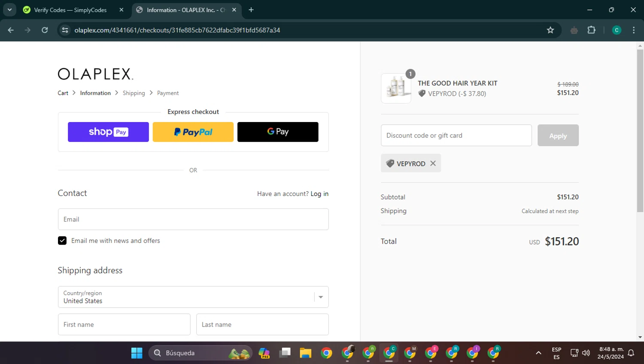Close the Information - OLAPLEX Inc. tab
644x364 pixels.
pos(234,10)
